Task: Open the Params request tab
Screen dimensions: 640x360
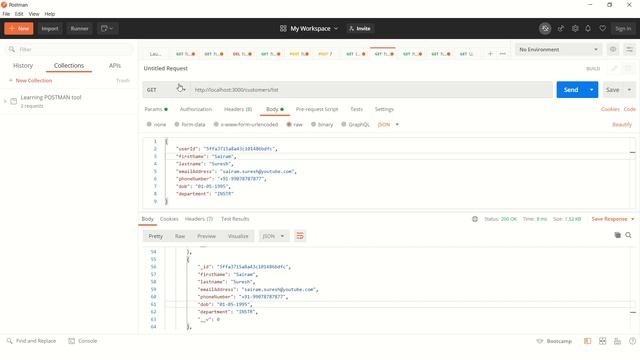Action: 156,109
